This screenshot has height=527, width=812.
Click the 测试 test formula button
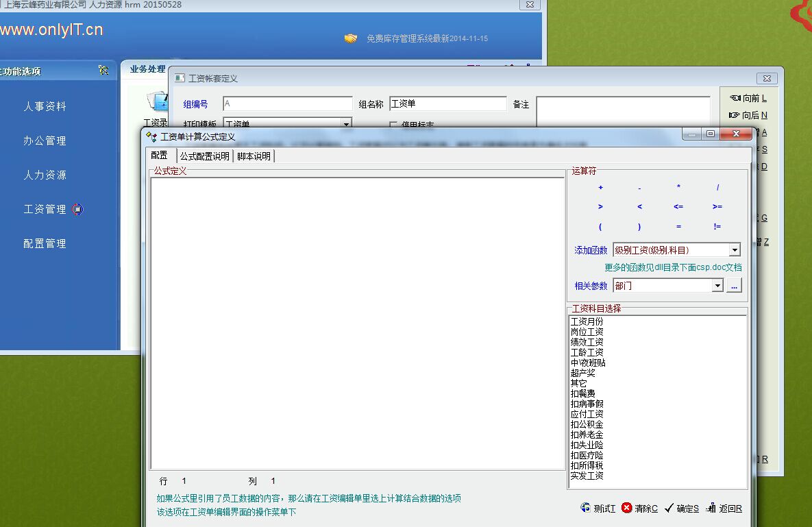(x=598, y=508)
